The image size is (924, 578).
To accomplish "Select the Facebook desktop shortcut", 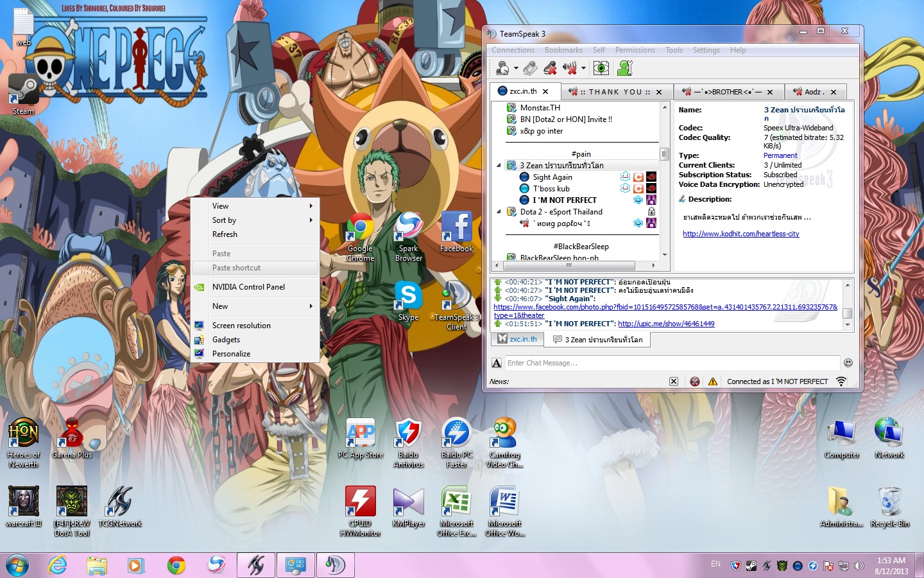I will coord(457,232).
